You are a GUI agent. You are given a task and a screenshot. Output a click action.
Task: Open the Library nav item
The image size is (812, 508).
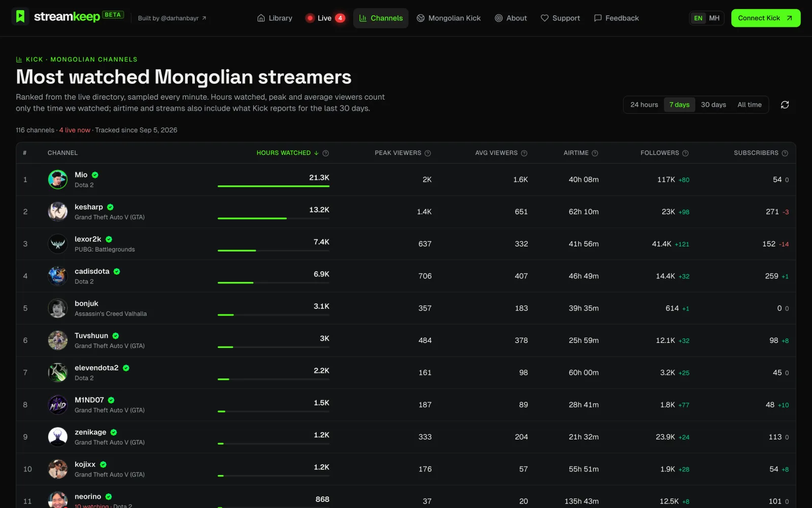[275, 18]
